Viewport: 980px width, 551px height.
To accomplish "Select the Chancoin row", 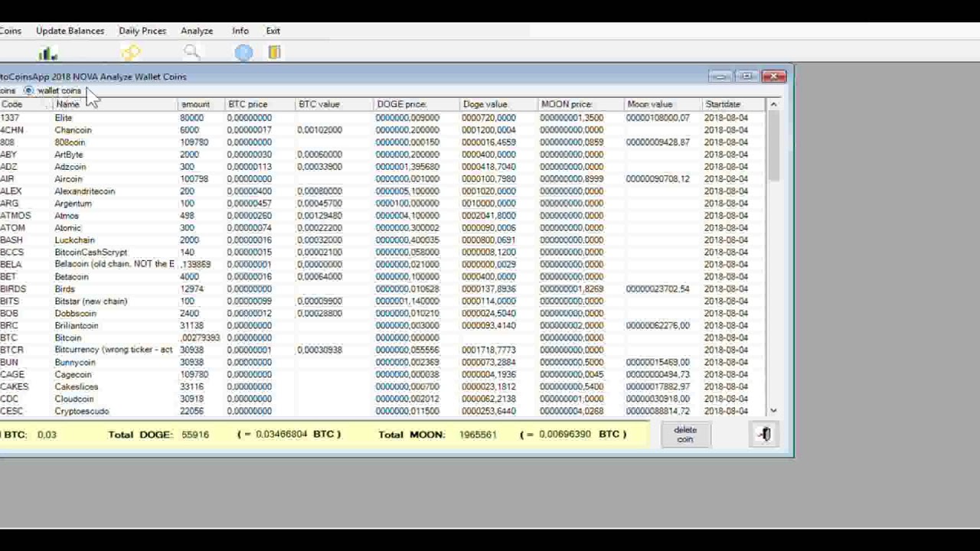I will [383, 130].
